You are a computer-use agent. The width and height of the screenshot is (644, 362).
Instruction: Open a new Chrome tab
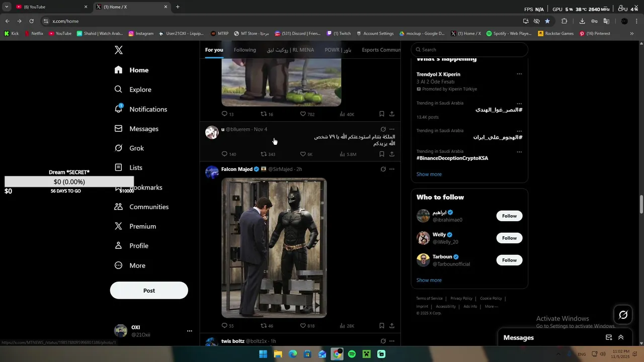[x=178, y=7]
